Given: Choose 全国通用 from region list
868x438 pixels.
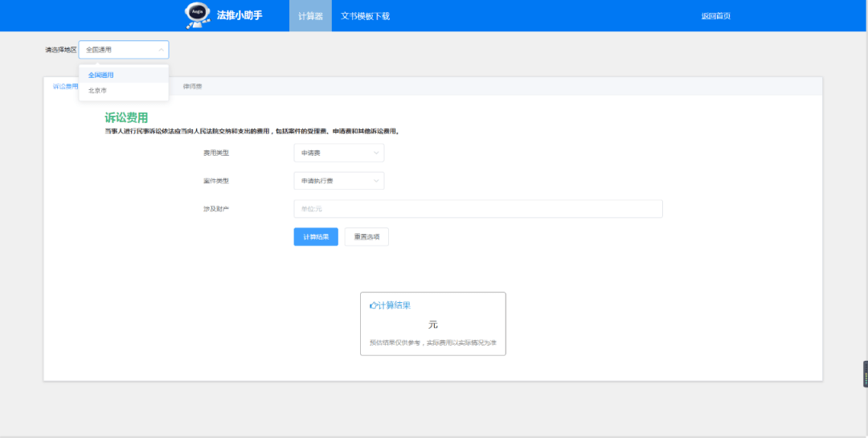Looking at the screenshot, I should point(124,75).
